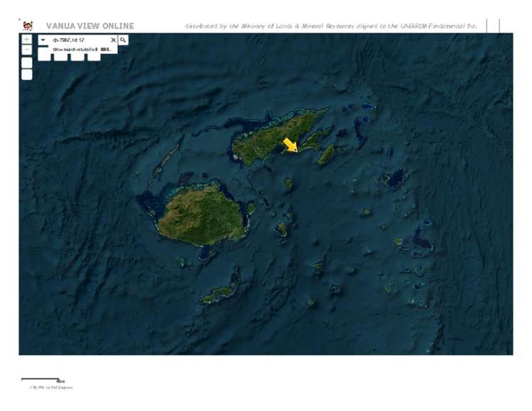The width and height of the screenshot is (532, 411).
Task: Click the Fiji crest logo
Action: (28, 26)
